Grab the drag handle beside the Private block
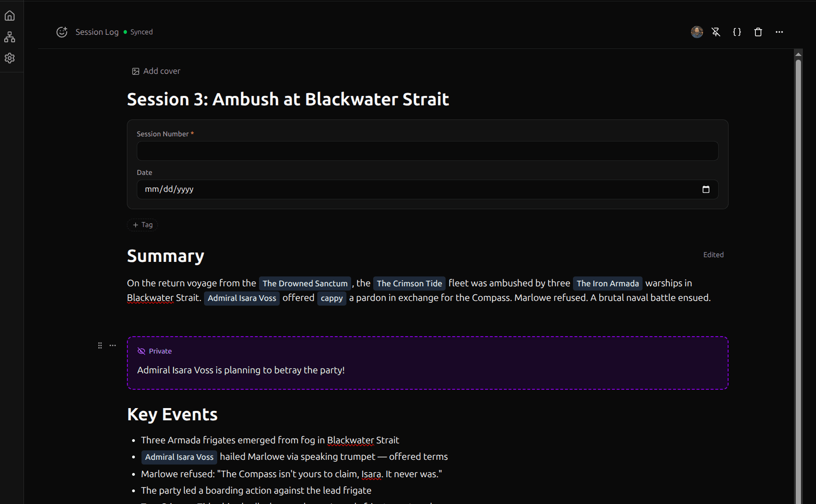 click(x=100, y=345)
